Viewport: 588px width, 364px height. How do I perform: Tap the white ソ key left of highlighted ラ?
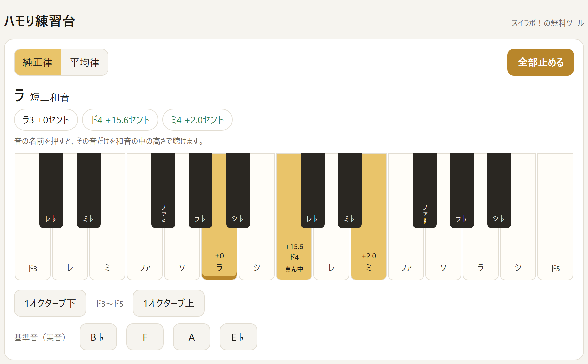182,254
